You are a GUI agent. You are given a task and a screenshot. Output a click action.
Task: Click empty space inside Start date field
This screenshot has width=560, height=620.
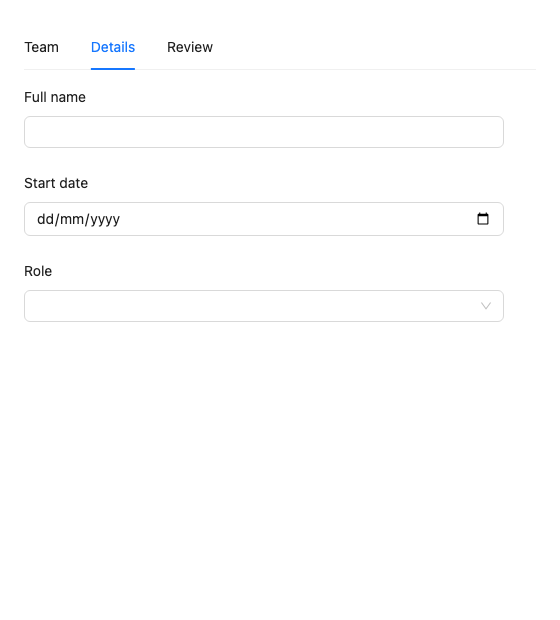pyautogui.click(x=297, y=219)
